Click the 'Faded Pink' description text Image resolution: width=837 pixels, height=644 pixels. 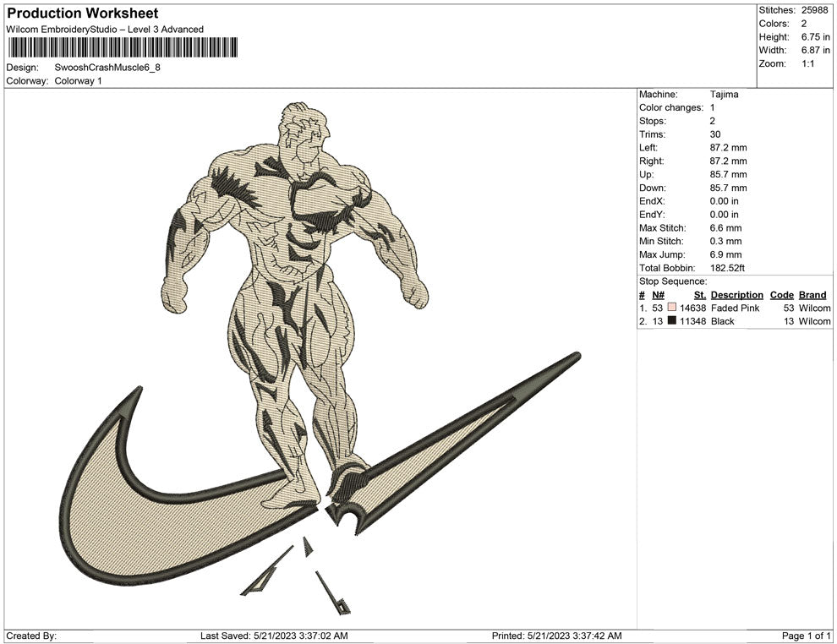[735, 308]
